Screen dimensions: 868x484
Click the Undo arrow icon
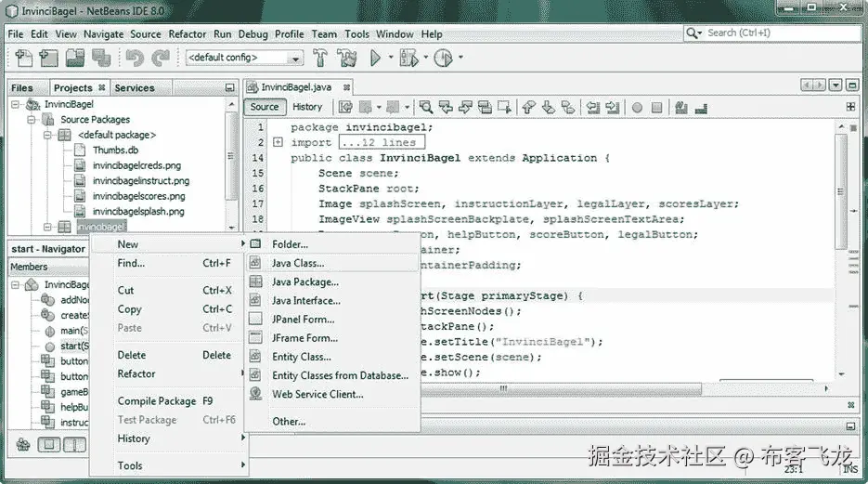[135, 58]
